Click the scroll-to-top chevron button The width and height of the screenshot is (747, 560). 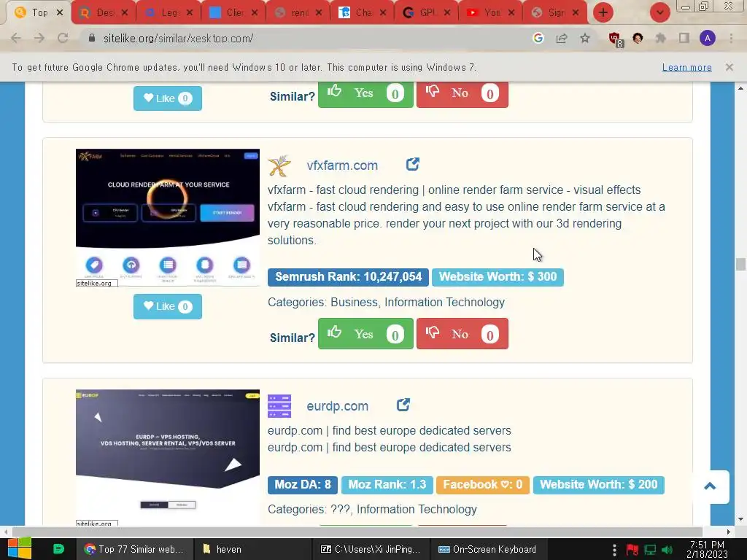(x=710, y=486)
